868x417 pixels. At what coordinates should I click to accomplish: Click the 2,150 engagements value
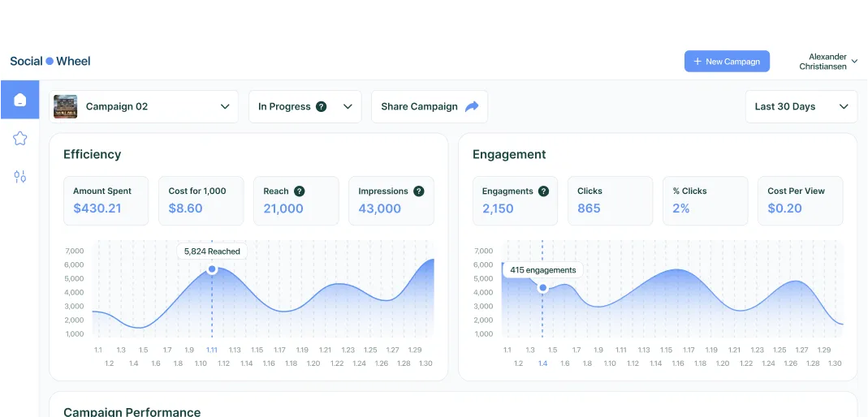pos(498,208)
